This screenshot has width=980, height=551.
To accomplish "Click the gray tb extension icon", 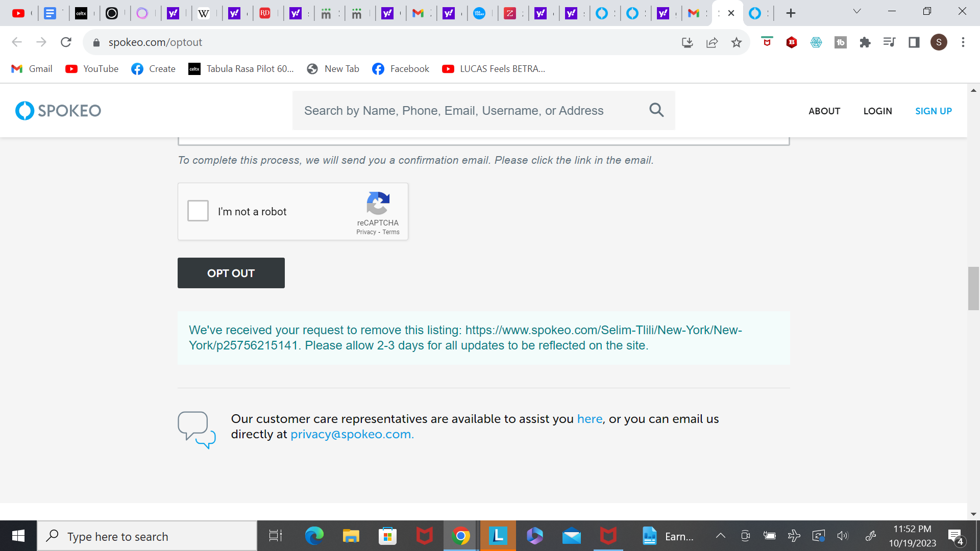I will tap(841, 42).
